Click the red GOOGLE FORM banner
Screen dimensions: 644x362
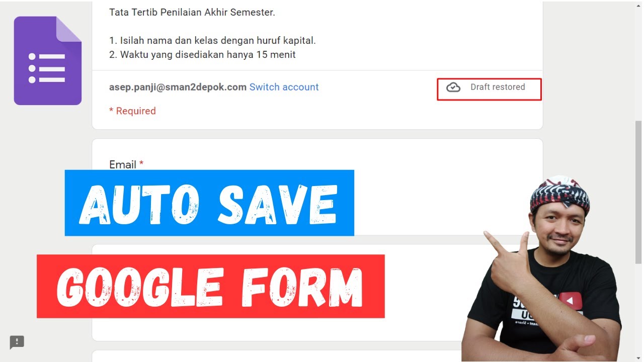coord(211,287)
